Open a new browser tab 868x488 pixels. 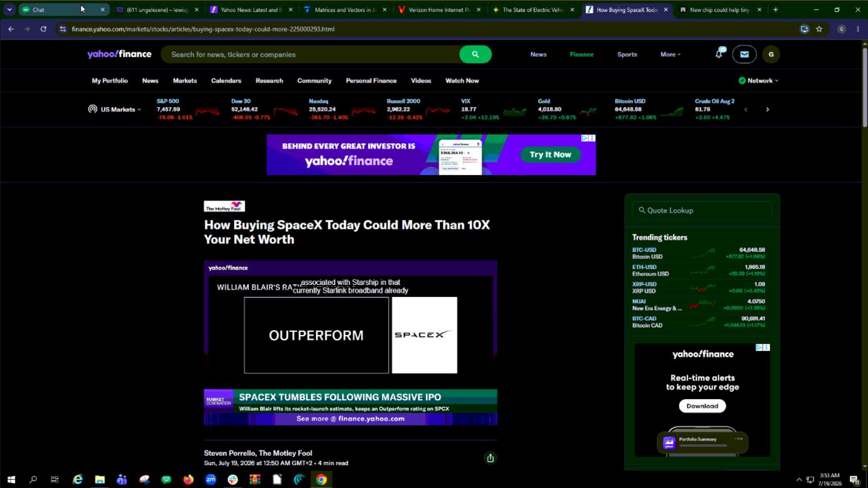[x=776, y=10]
